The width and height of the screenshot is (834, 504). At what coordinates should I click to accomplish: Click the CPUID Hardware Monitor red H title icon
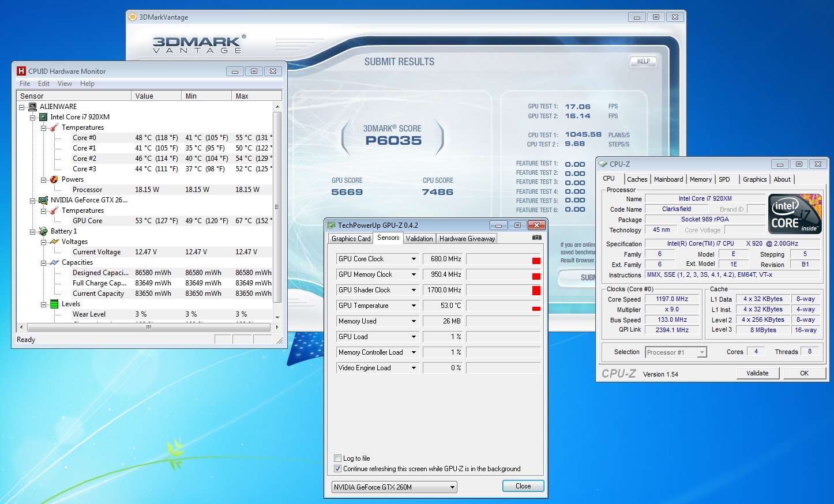pyautogui.click(x=21, y=71)
